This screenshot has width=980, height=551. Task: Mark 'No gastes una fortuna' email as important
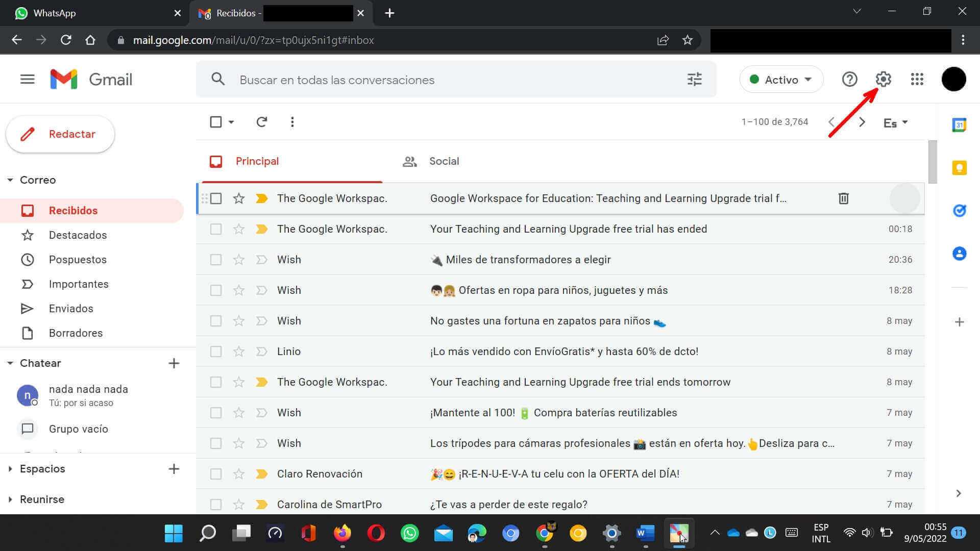coord(261,321)
